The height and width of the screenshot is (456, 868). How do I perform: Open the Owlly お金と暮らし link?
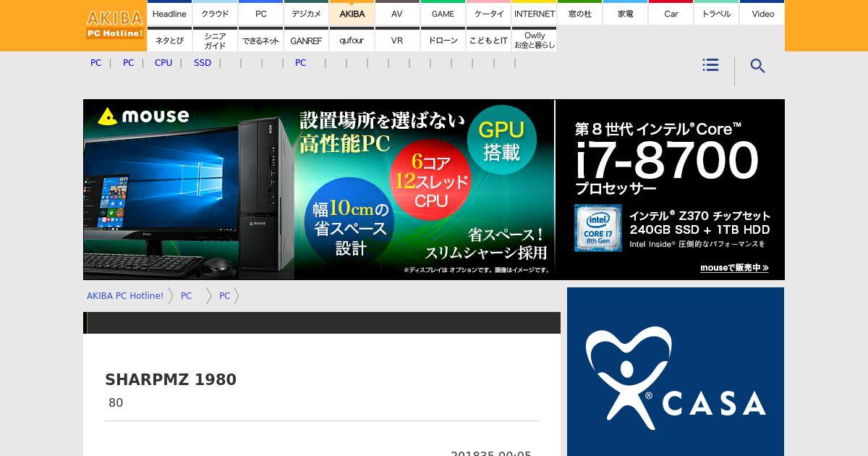[535, 41]
